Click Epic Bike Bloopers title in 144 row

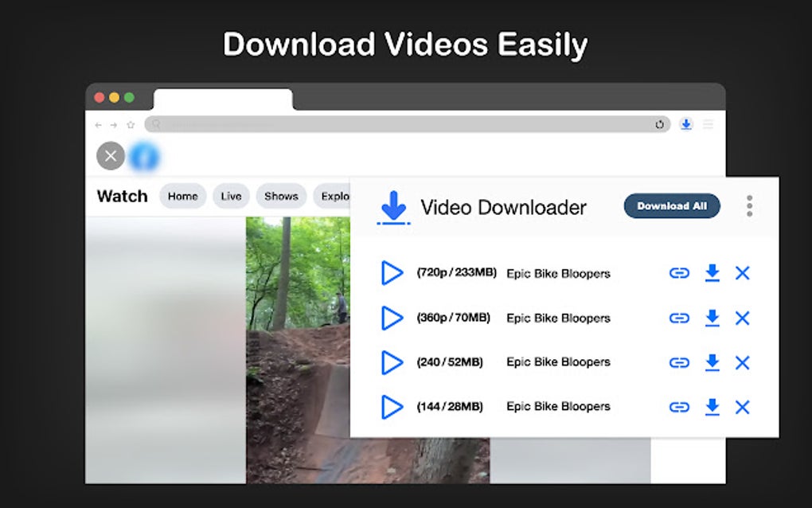point(558,407)
